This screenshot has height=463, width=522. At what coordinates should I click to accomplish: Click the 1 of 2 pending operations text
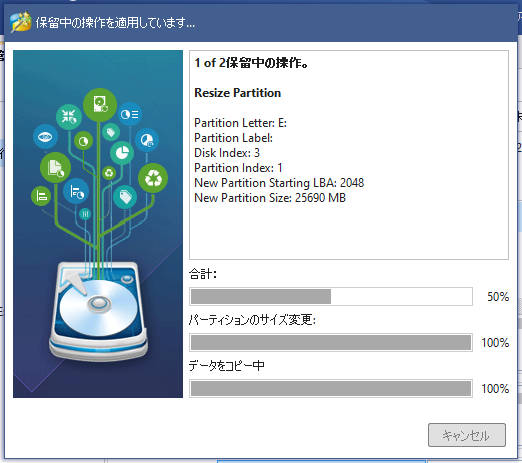point(252,63)
